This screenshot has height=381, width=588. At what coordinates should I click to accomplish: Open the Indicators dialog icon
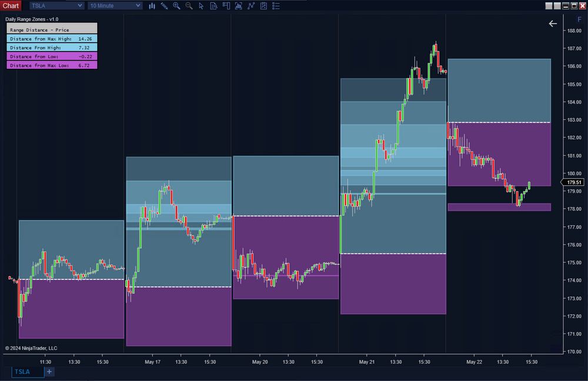[238, 6]
